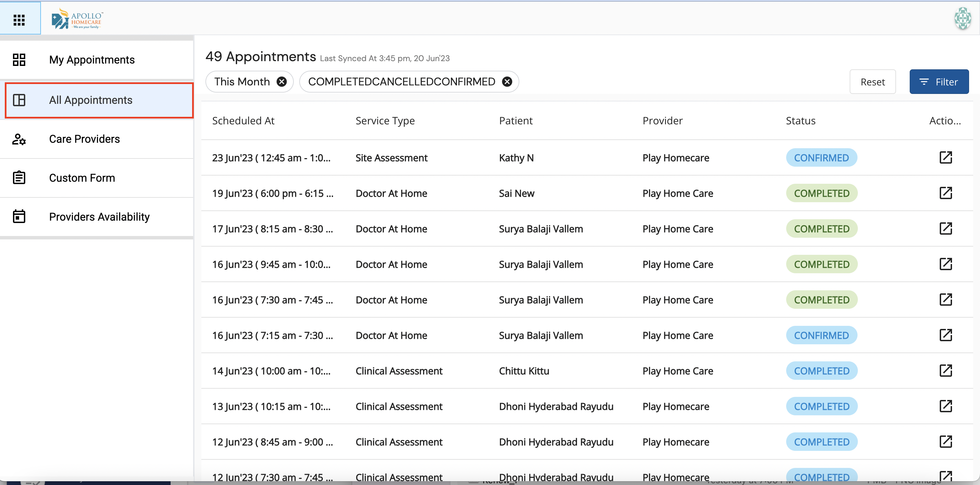The width and height of the screenshot is (980, 485).
Task: Open details icon for Chittu Kittu appointment
Action: 946,371
